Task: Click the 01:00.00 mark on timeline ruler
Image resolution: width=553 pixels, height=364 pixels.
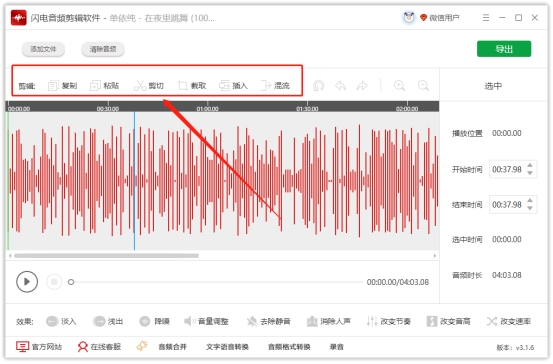Action: (x=207, y=109)
